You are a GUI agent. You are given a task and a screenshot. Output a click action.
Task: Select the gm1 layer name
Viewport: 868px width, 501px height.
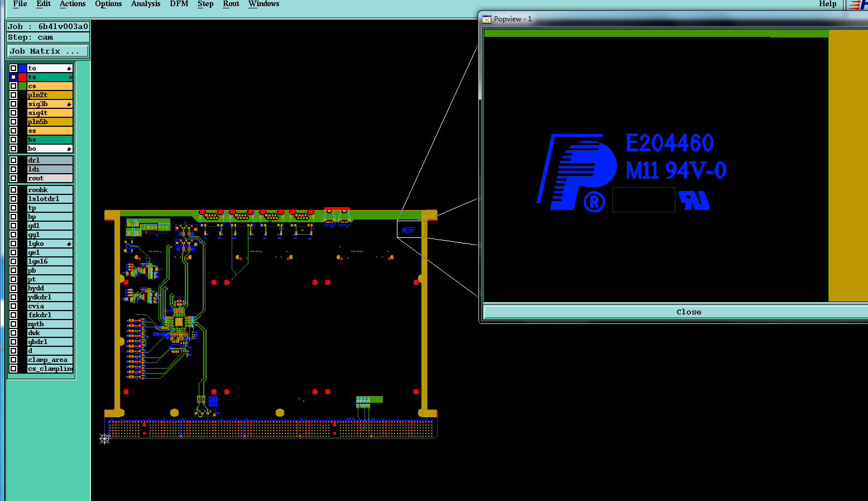pyautogui.click(x=50, y=252)
